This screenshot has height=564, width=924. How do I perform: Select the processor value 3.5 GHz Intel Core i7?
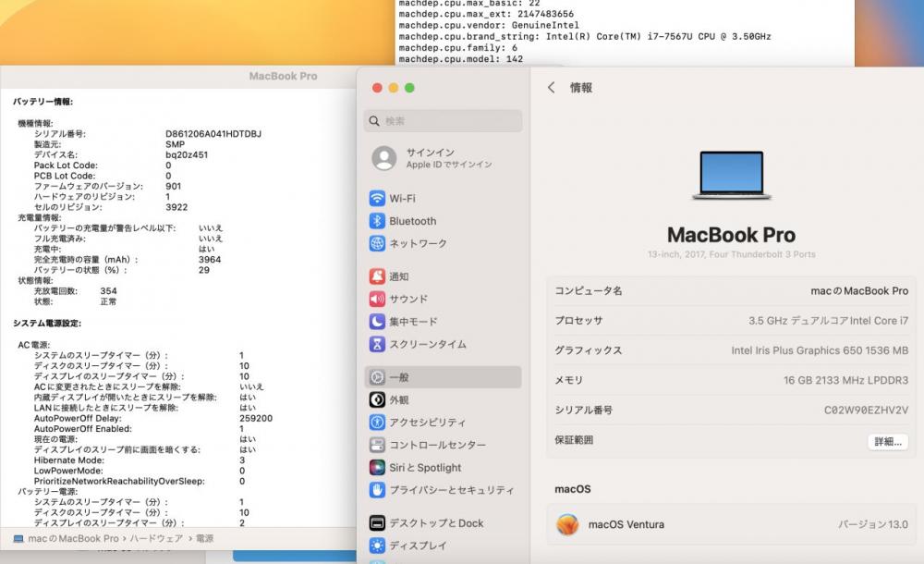[x=828, y=320]
